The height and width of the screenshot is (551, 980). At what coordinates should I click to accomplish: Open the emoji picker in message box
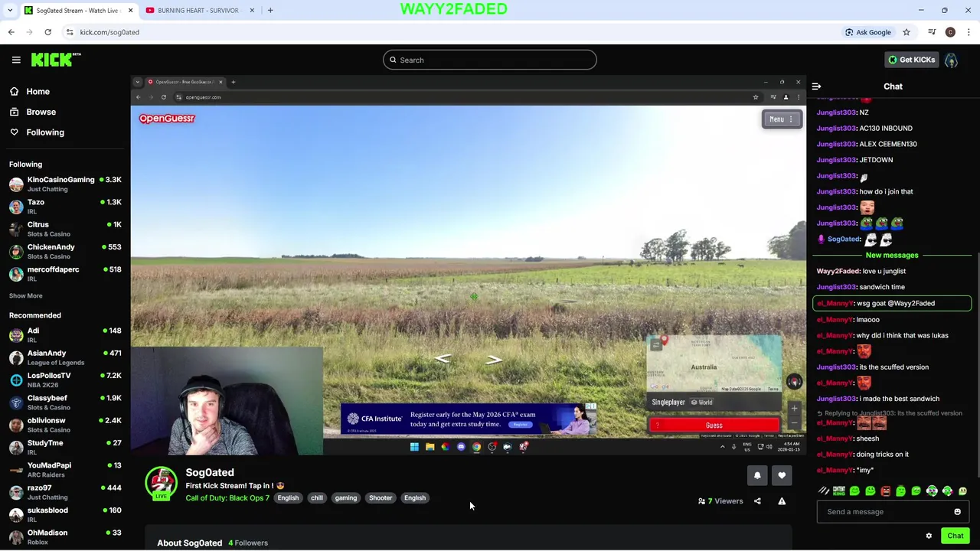coord(957,512)
